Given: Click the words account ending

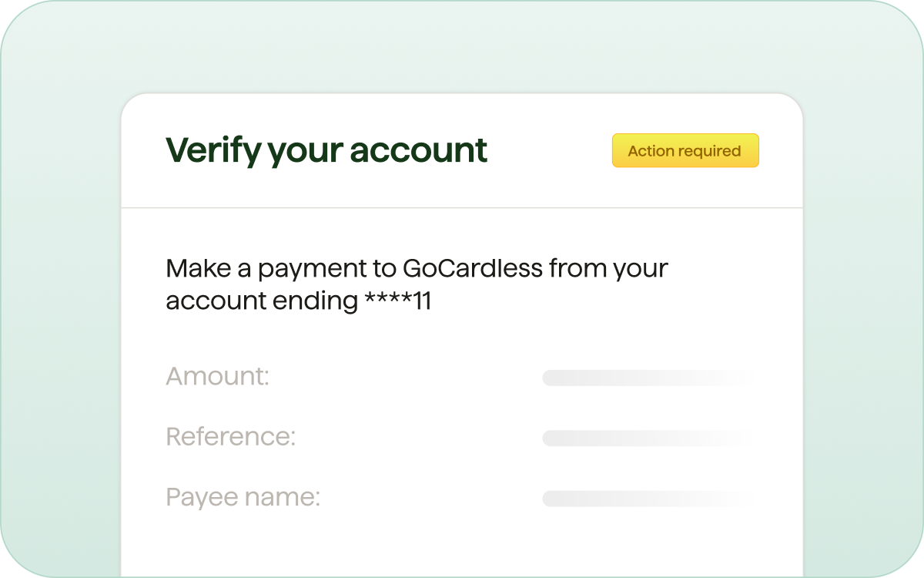Looking at the screenshot, I should tap(262, 301).
